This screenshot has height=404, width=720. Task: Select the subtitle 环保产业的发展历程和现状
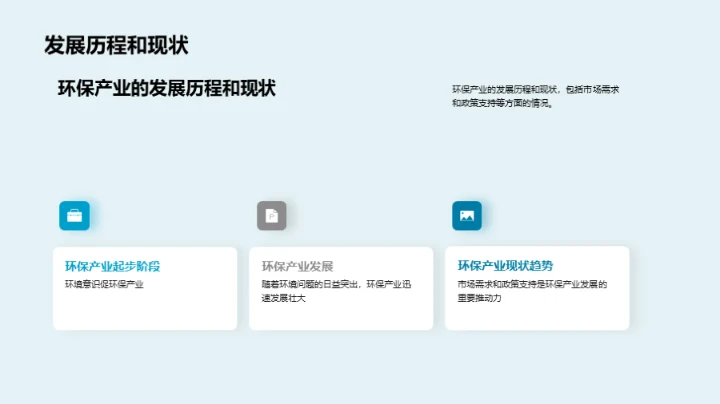(167, 89)
